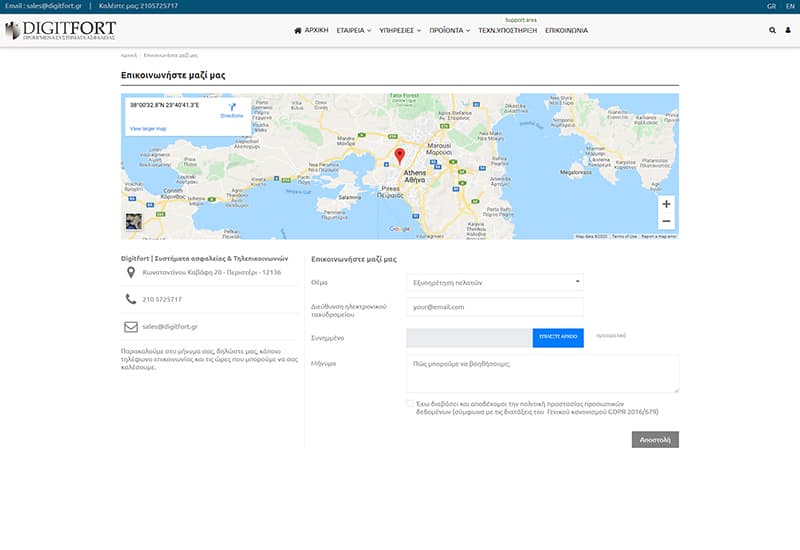800x550 pixels.
Task: Expand the ΥΠΗΡΕΣΙΕΣ menu
Action: click(x=400, y=31)
